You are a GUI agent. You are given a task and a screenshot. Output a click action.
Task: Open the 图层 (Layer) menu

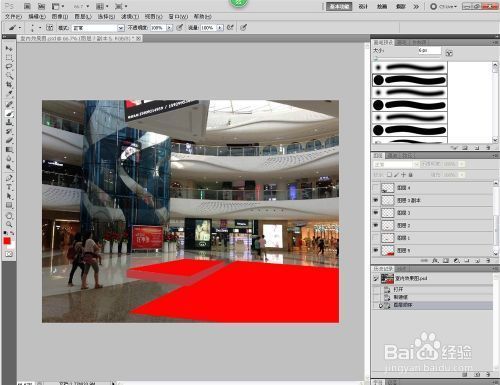pos(83,16)
